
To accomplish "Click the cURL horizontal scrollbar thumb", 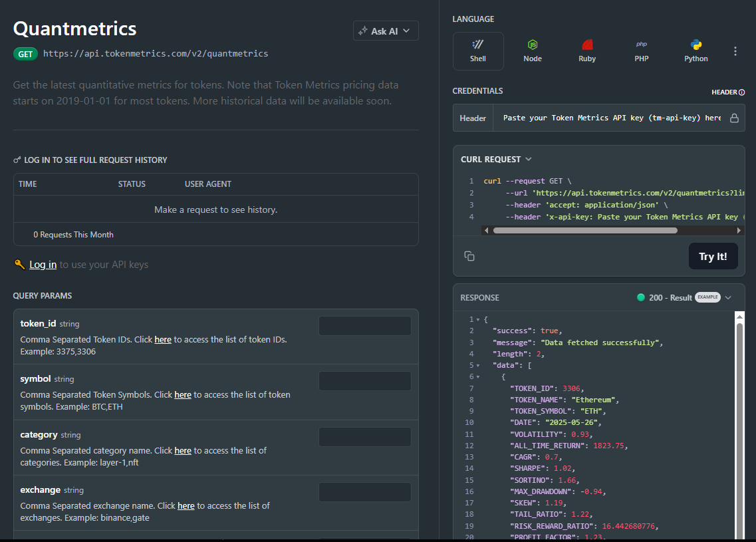I will 585,231.
